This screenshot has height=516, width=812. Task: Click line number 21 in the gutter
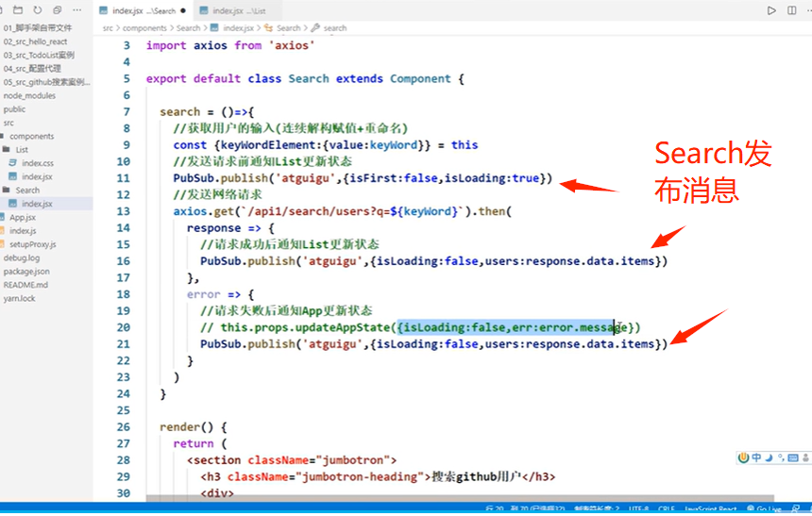pos(124,344)
